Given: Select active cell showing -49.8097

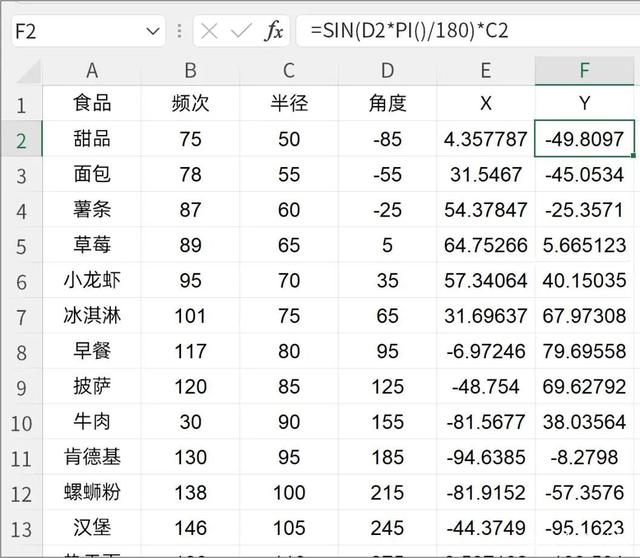Looking at the screenshot, I should (585, 139).
